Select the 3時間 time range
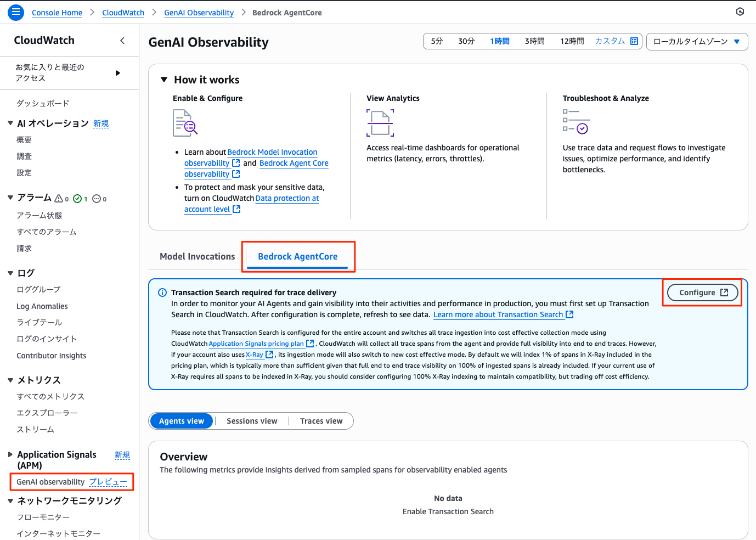Screen dimensions: 756x540 click(534, 41)
